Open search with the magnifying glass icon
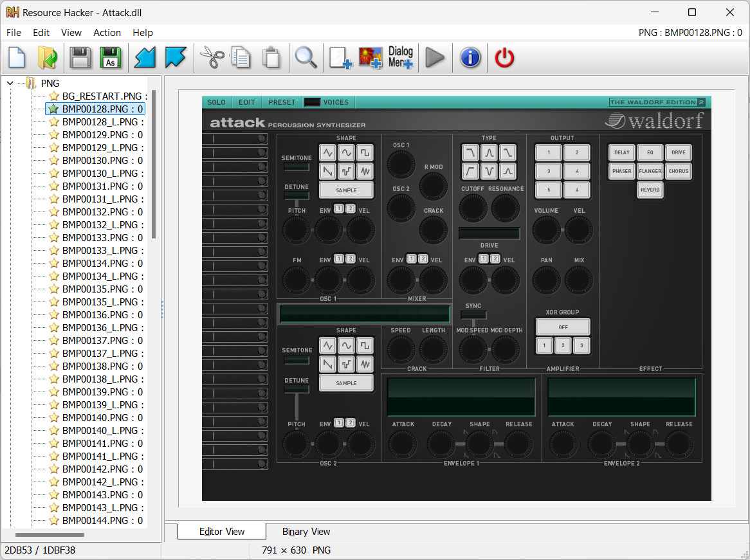Viewport: 750px width, 560px height. pos(306,58)
